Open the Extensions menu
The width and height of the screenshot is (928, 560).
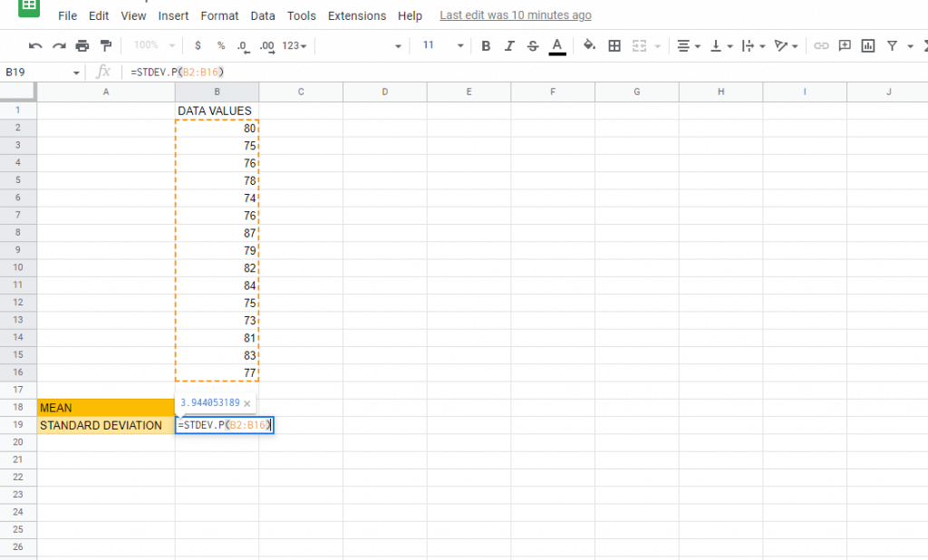[x=356, y=15]
